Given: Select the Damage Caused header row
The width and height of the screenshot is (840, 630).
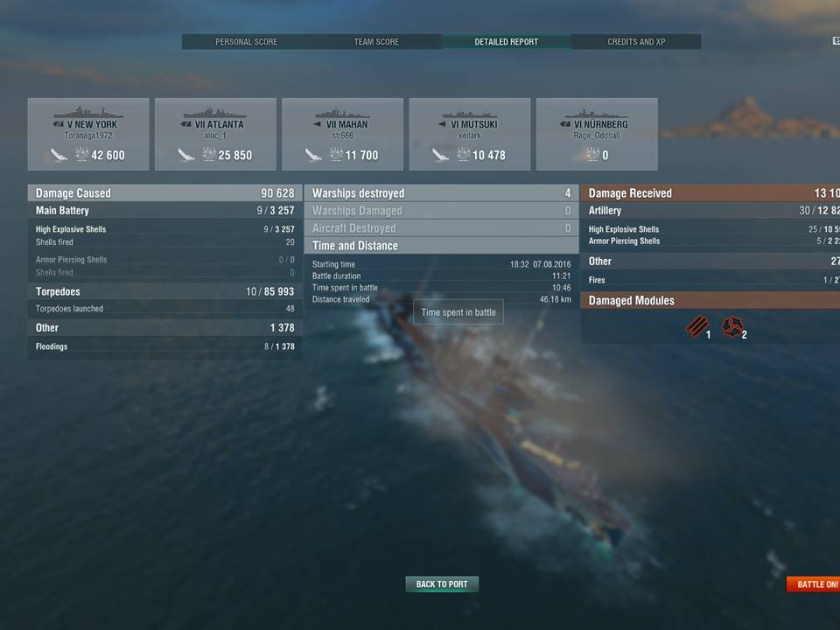Looking at the screenshot, I should pyautogui.click(x=165, y=192).
